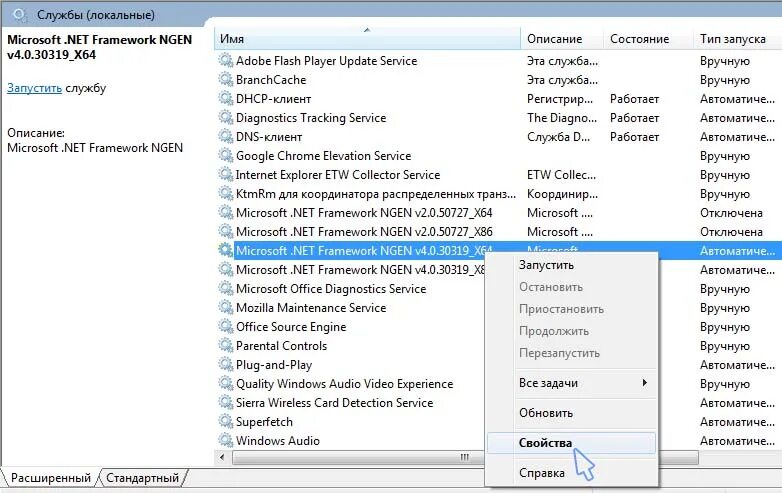Click Работает status in the DHCP-клиент row

point(634,99)
